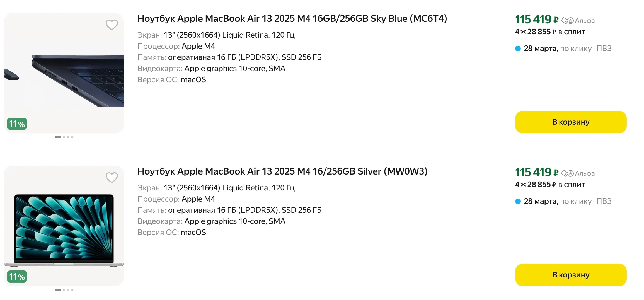Click 11% discount badge on Sky Blue MacBook

(x=17, y=124)
